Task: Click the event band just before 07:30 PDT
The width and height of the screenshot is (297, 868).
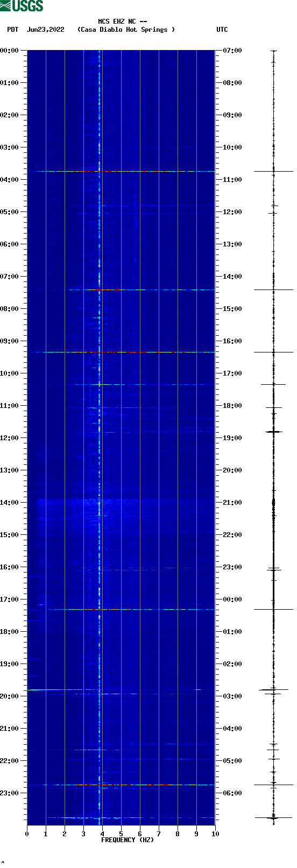Action: (x=141, y=290)
